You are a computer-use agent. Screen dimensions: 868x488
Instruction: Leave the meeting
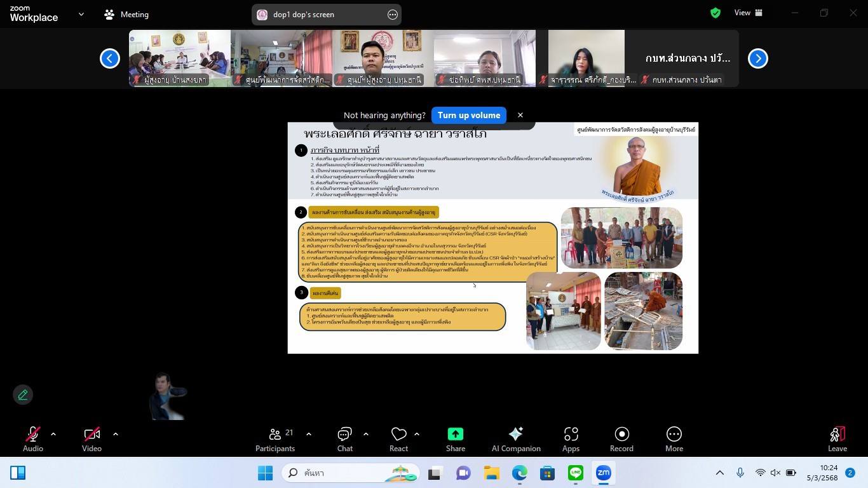coord(837,439)
